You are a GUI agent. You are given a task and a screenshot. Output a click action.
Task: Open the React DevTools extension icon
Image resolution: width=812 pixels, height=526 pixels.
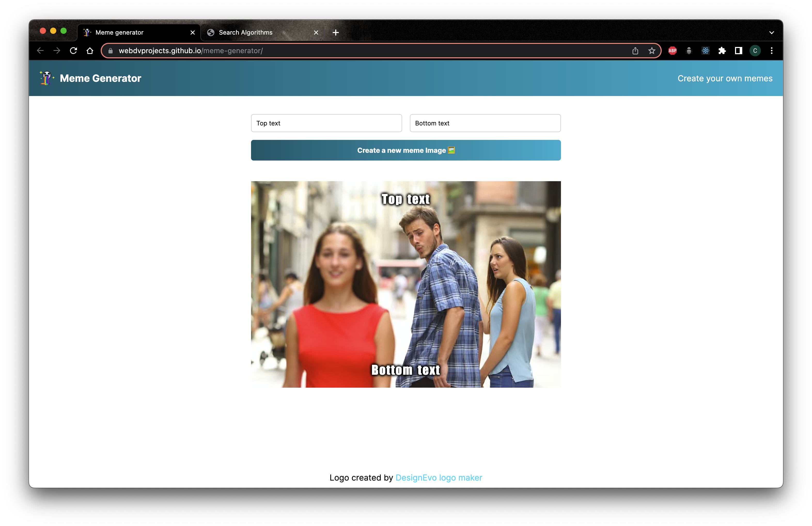tap(705, 51)
